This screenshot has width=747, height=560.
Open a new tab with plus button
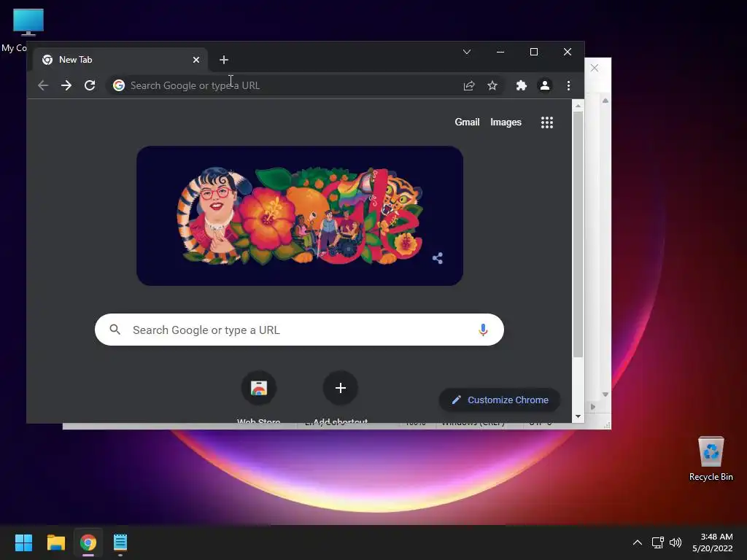(224, 60)
